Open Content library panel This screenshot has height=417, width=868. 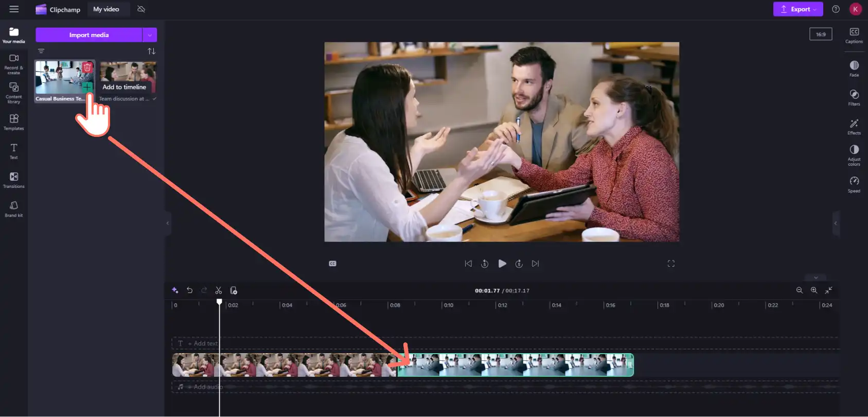pyautogui.click(x=14, y=93)
